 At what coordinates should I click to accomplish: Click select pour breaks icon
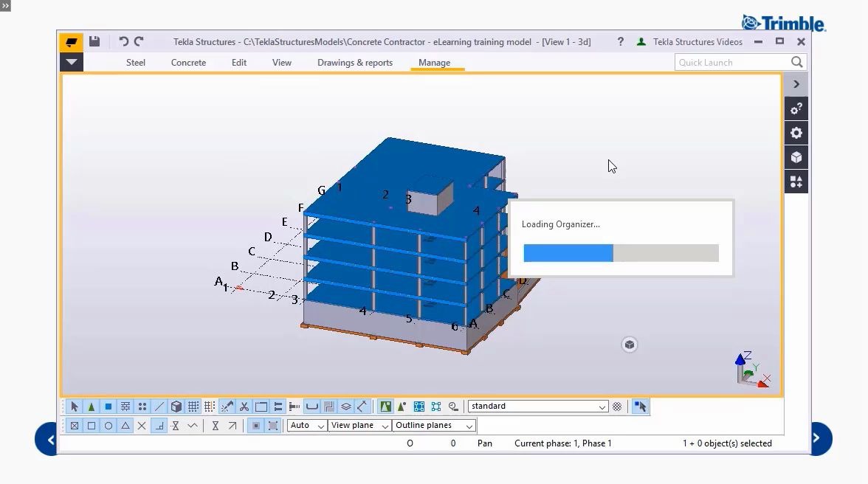point(329,407)
